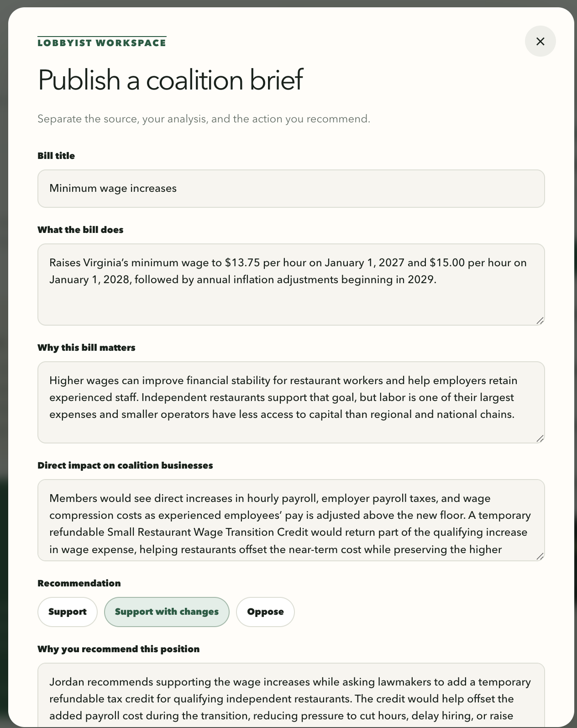
Task: Choose Support with changes option
Action: tap(167, 612)
